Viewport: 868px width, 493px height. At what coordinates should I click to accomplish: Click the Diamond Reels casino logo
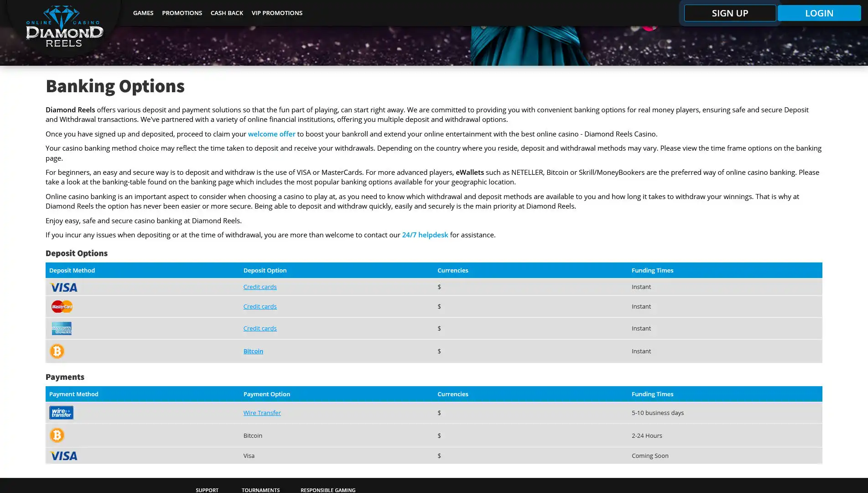click(64, 26)
